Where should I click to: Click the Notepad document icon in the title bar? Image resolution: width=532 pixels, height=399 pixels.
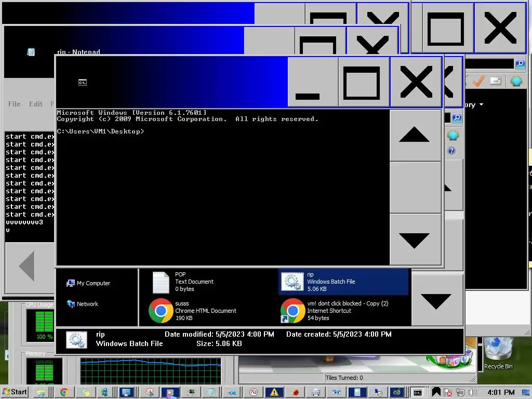[31, 52]
